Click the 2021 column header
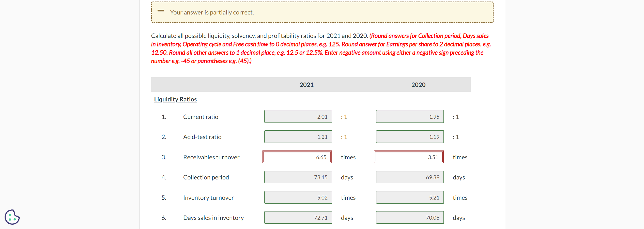This screenshot has height=229, width=644. (306, 85)
